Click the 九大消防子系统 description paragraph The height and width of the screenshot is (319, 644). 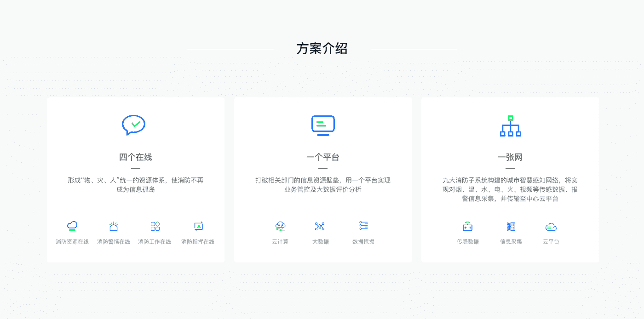510,189
